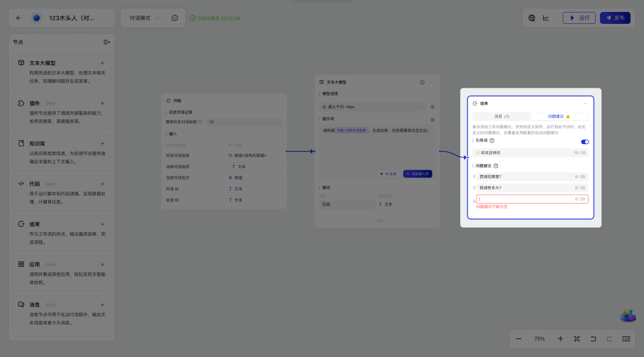
Task: Grab the drag handle of 西湖在哪里?
Action: (x=475, y=177)
